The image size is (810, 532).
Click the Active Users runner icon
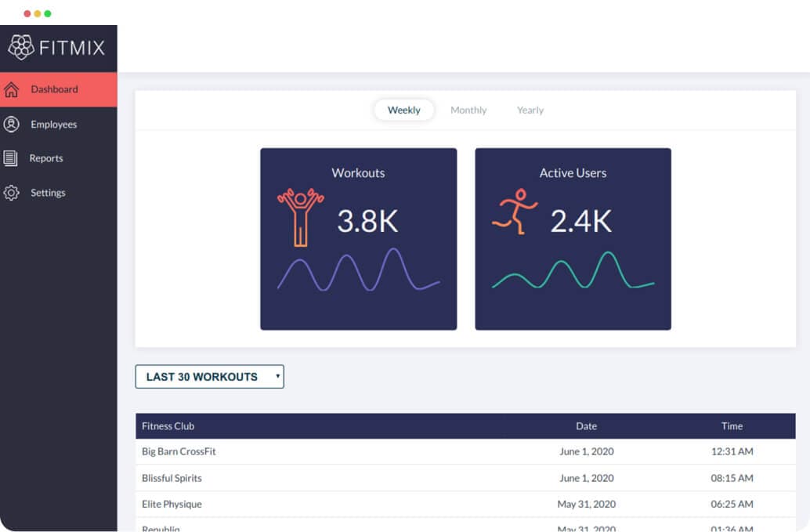pyautogui.click(x=515, y=211)
